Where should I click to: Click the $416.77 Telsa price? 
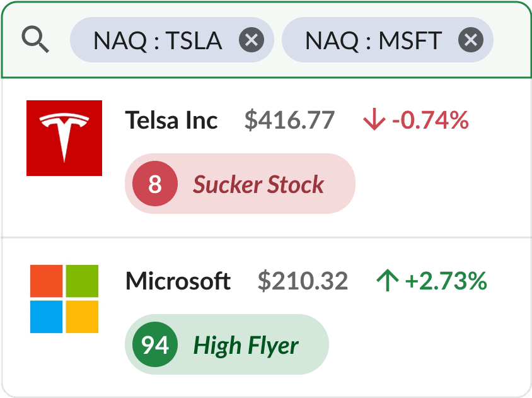tap(289, 120)
